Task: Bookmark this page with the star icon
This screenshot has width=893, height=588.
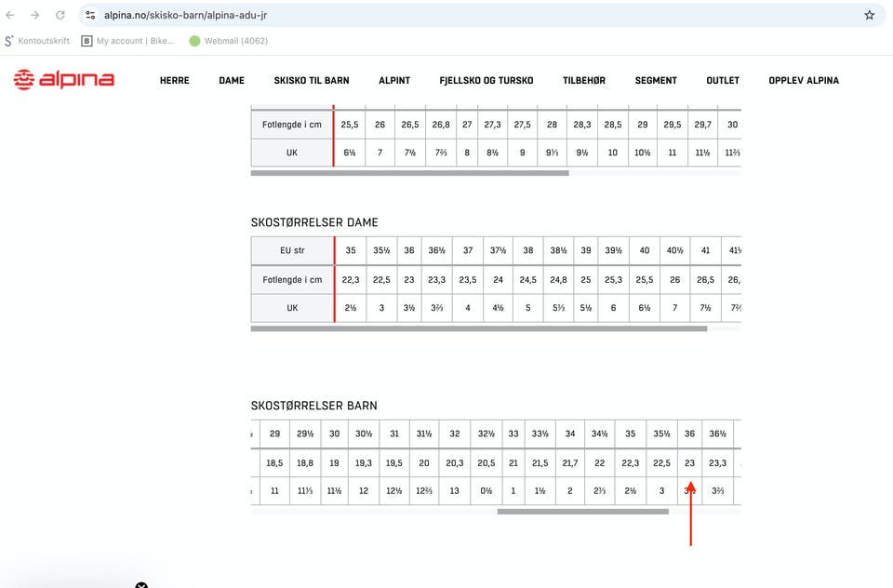Action: [x=869, y=16]
